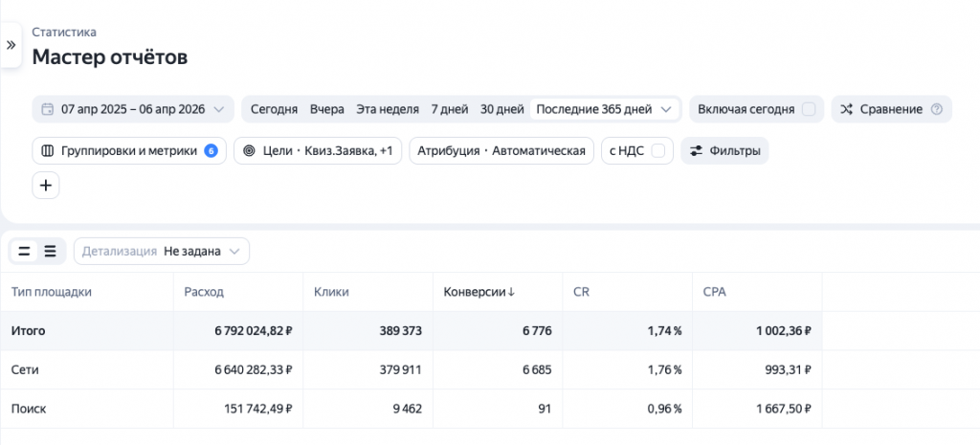Expand the sidebar with double-chevron icon
The height and width of the screenshot is (445, 980).
pos(11,45)
